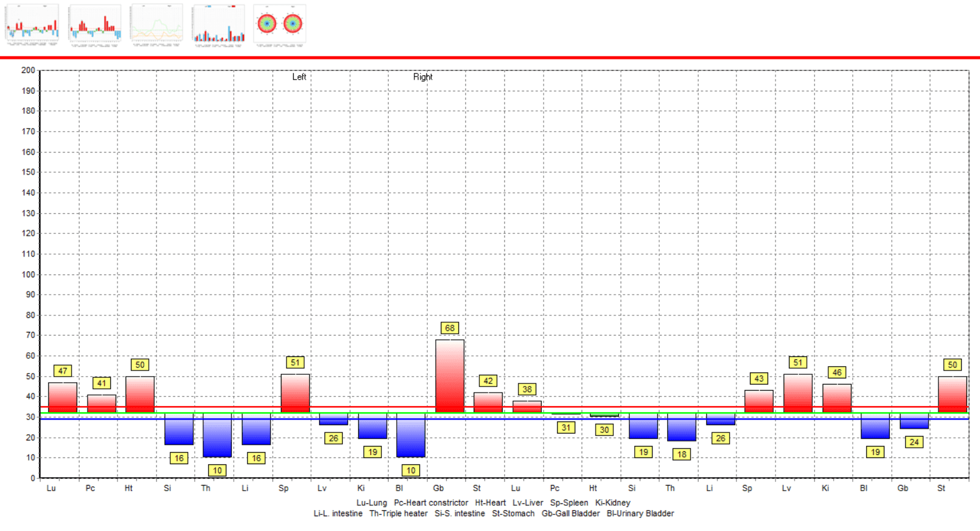Click the green right Pc bar

point(566,413)
